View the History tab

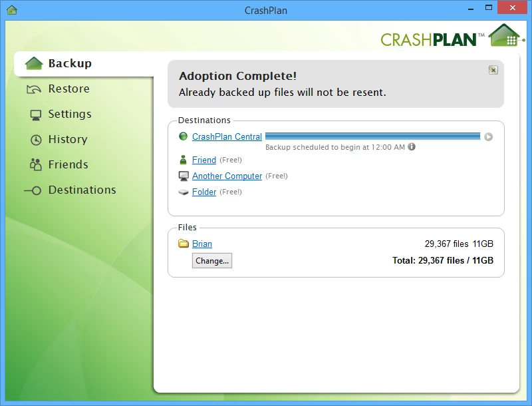coord(68,139)
